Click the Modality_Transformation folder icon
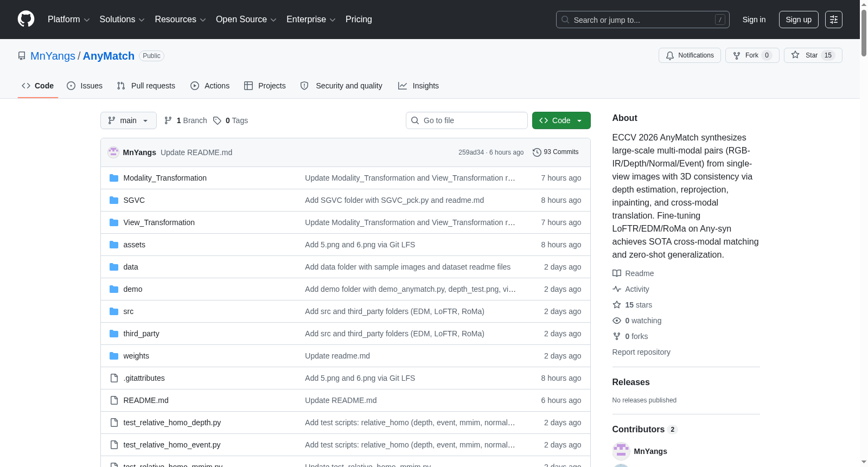868x467 pixels. point(114,178)
